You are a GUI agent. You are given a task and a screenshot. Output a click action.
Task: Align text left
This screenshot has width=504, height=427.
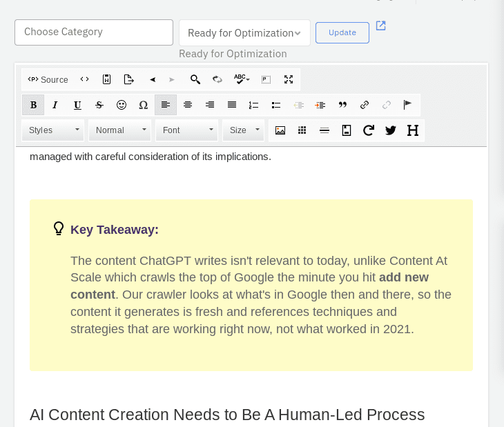pyautogui.click(x=166, y=105)
